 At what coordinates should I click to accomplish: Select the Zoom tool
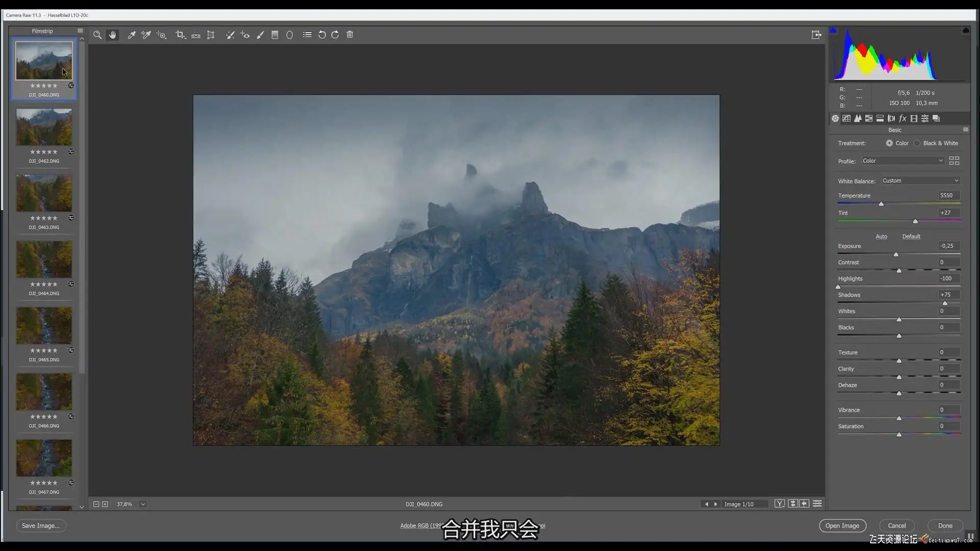coord(97,35)
